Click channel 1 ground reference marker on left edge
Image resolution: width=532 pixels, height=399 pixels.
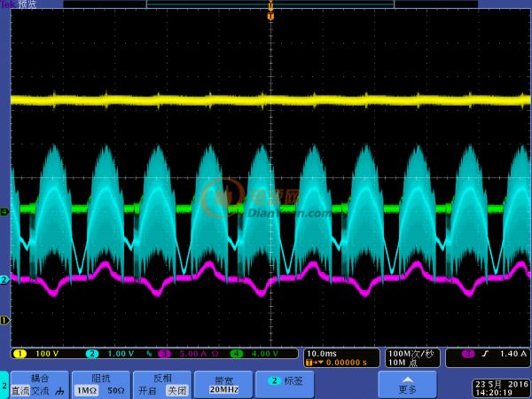4,320
